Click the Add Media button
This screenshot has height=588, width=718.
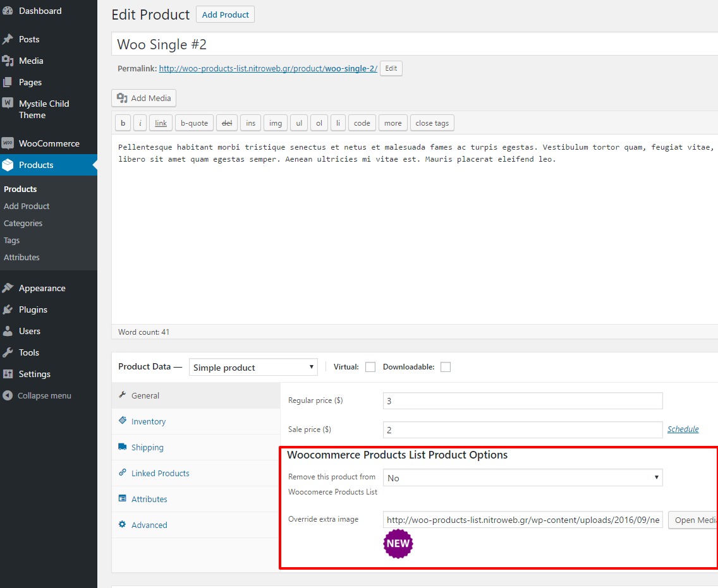click(143, 98)
